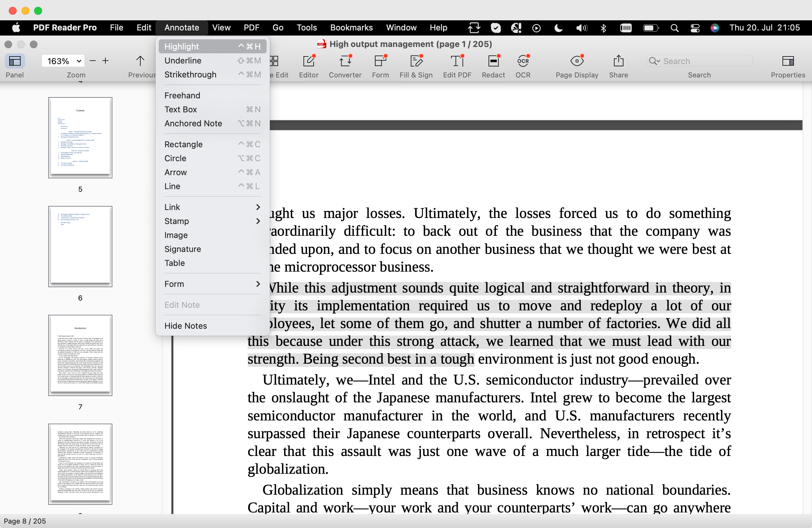Open Spotlight search in menu bar
Image resolution: width=812 pixels, height=528 pixels.
[674, 28]
